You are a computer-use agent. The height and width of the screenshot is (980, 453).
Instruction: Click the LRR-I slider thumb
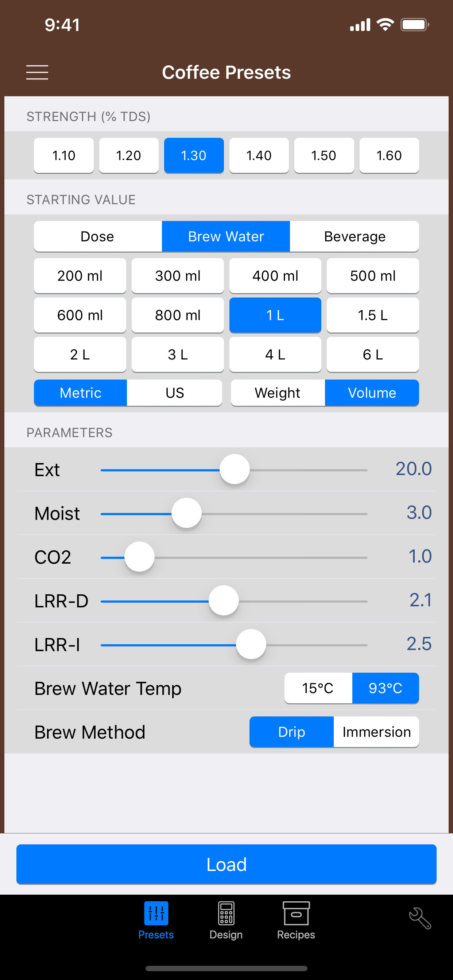251,645
